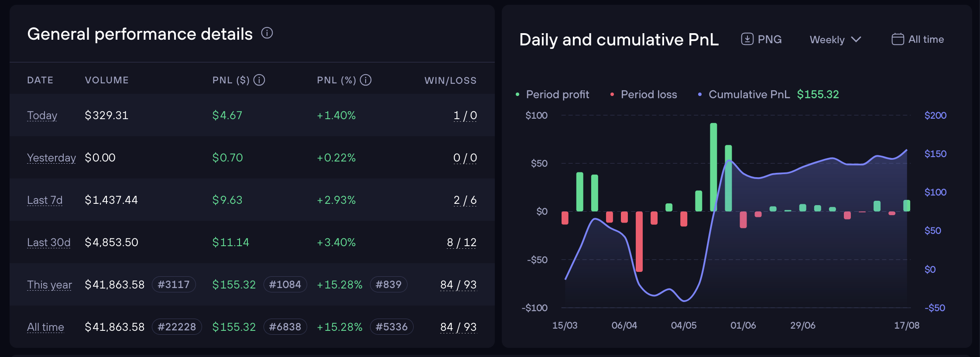Click the 84 / 93 win/loss for This year
The height and width of the screenshot is (357, 980).
(458, 285)
